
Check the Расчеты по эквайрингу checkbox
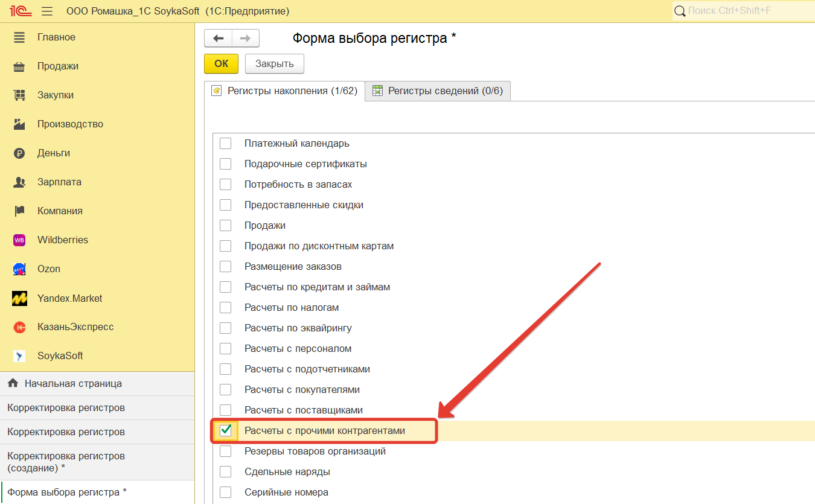[225, 328]
